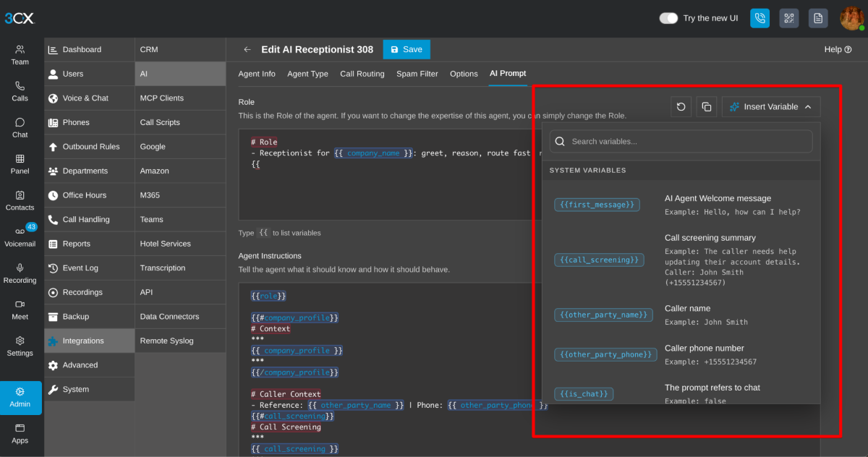Screen dimensions: 868x457
Task: Open the dialer phone icon in header
Action: coord(759,18)
